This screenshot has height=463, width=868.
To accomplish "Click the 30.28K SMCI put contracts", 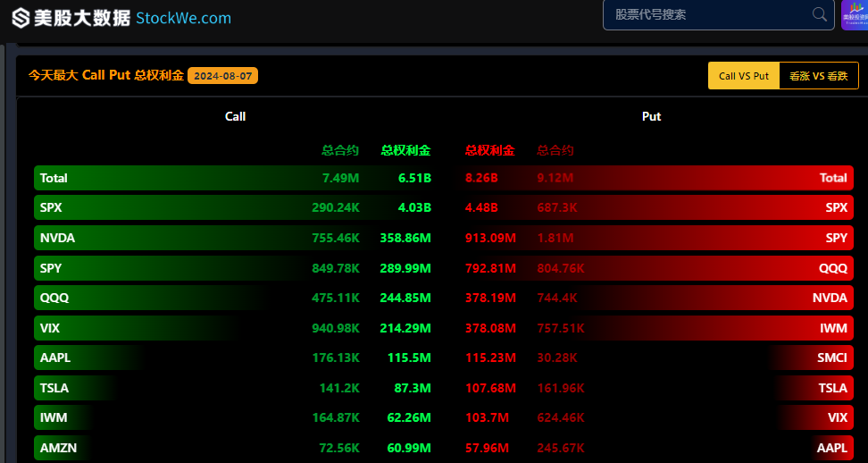I will [557, 358].
